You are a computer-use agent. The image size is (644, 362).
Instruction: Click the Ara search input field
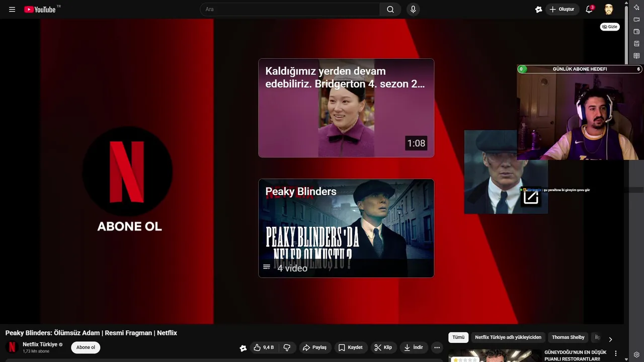290,9
